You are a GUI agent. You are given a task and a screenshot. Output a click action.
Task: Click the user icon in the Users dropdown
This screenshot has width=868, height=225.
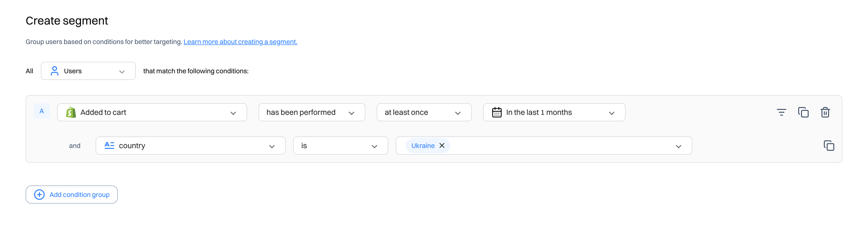pos(54,71)
